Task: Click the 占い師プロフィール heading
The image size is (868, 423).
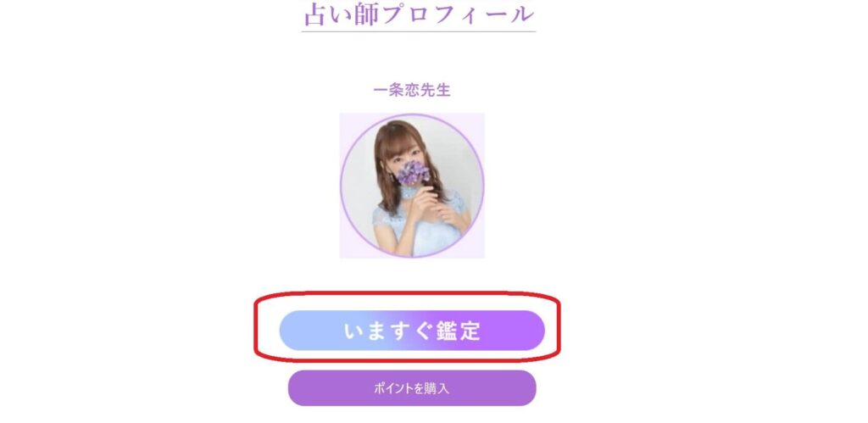Action: coord(419,14)
